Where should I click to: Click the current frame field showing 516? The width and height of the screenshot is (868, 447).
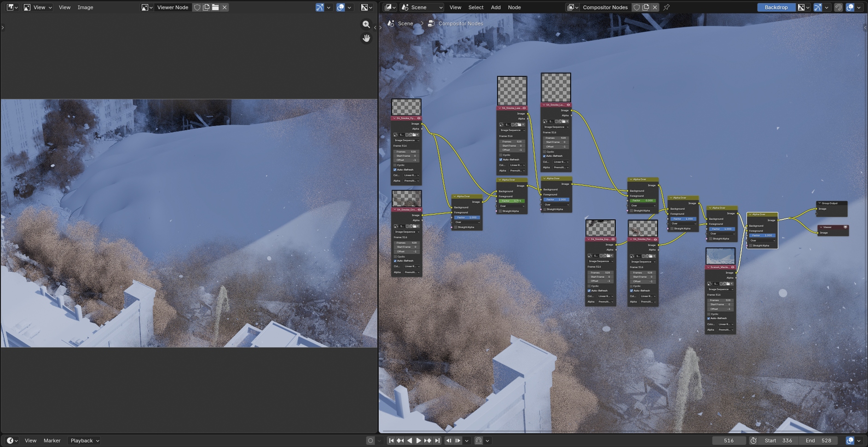[729, 441]
